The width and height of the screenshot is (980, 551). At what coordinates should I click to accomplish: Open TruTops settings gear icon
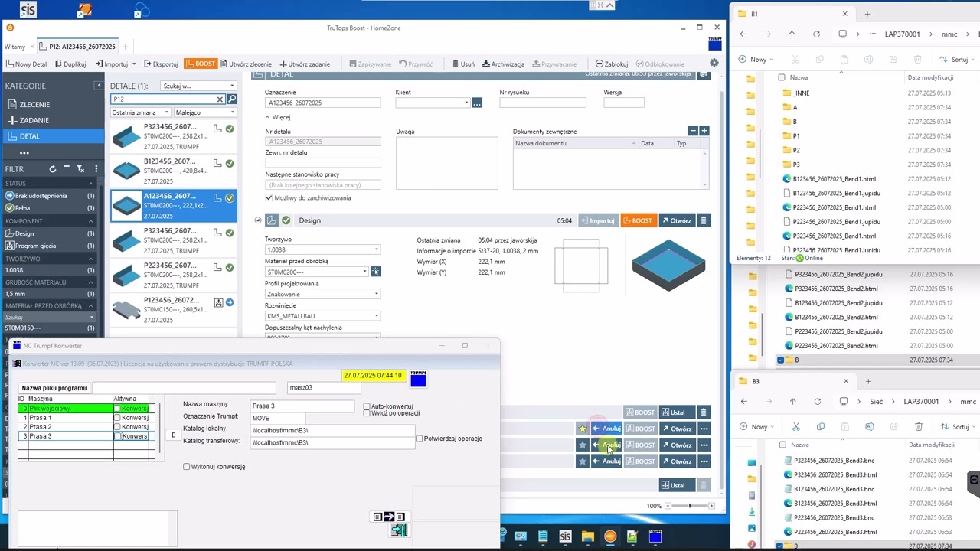pyautogui.click(x=714, y=64)
